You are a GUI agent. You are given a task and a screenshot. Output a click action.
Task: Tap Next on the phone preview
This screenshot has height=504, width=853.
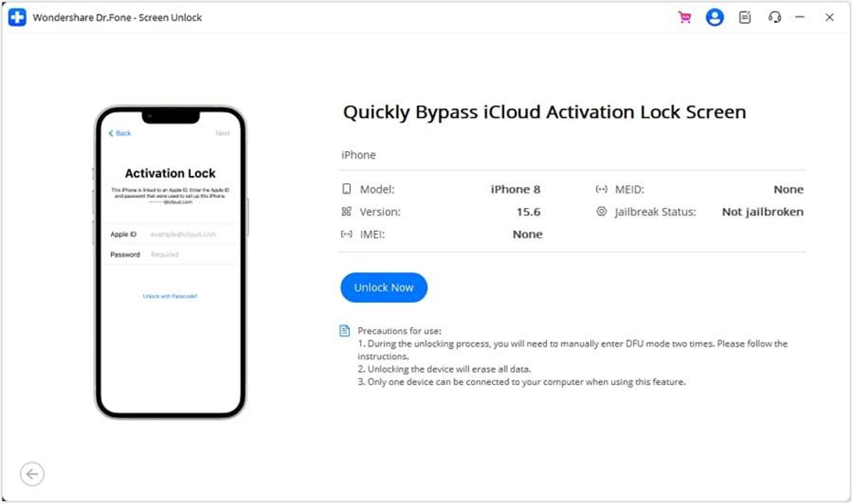click(x=223, y=134)
